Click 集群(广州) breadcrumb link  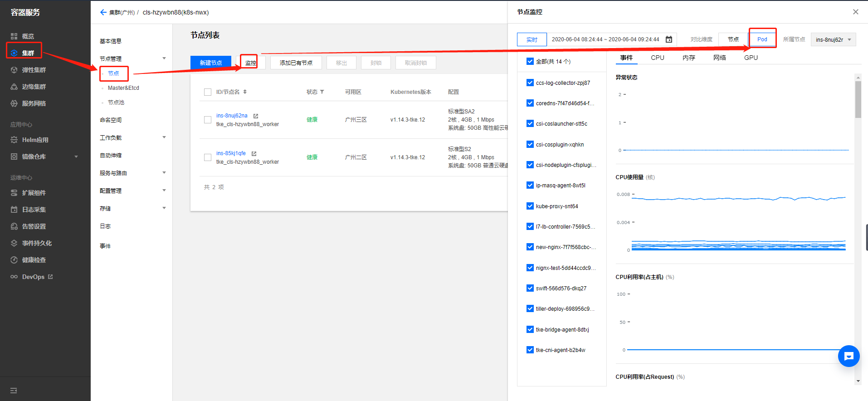tap(122, 12)
